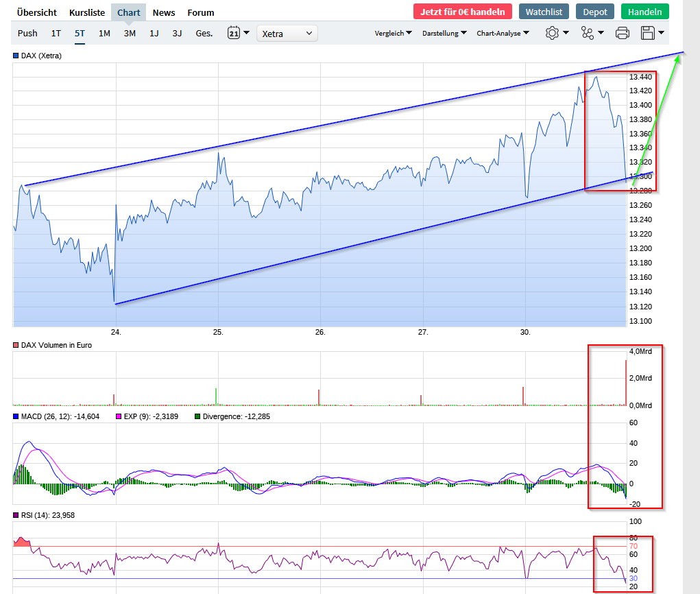Click the 25. date axis label
Image resolution: width=700 pixels, height=594 pixels.
pos(218,332)
